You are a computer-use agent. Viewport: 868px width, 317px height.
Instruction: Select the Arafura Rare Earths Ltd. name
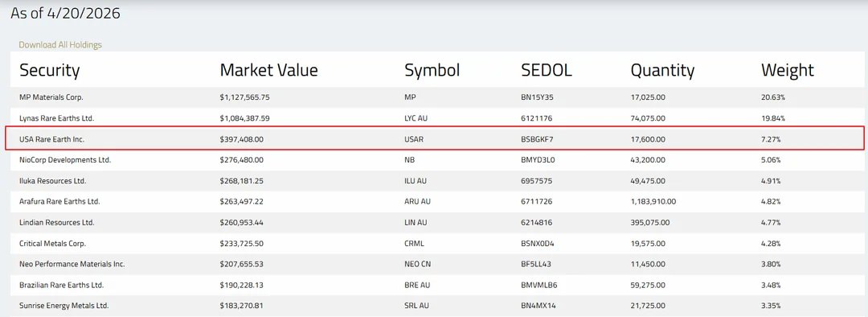click(x=59, y=202)
